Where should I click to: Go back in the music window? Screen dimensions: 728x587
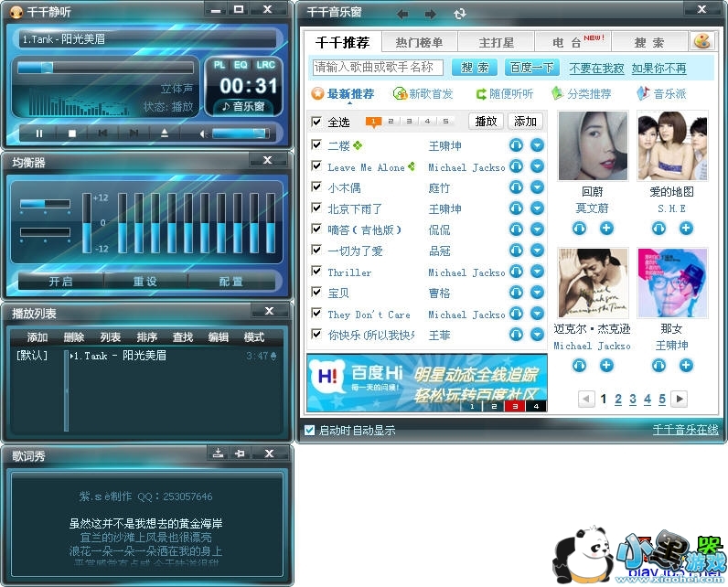tap(402, 15)
